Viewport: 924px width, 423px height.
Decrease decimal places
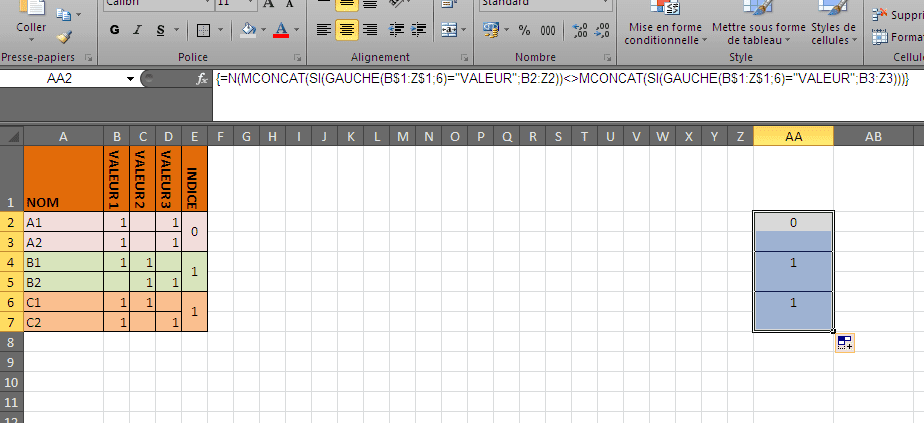(x=602, y=30)
